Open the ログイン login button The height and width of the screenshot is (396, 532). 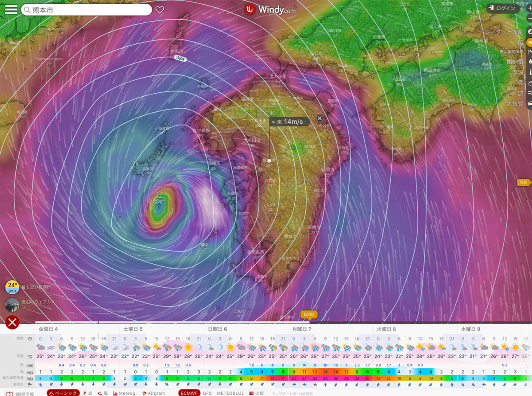(x=503, y=8)
